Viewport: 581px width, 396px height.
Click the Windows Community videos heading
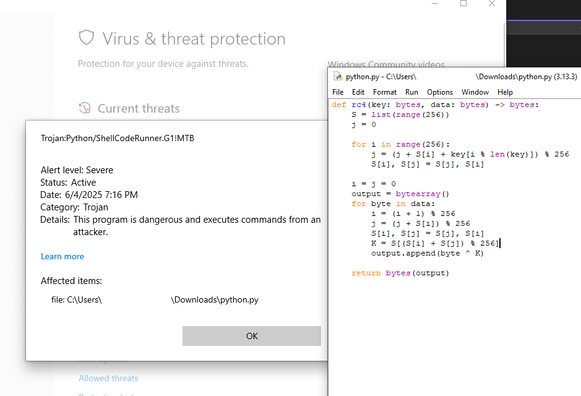(x=386, y=64)
